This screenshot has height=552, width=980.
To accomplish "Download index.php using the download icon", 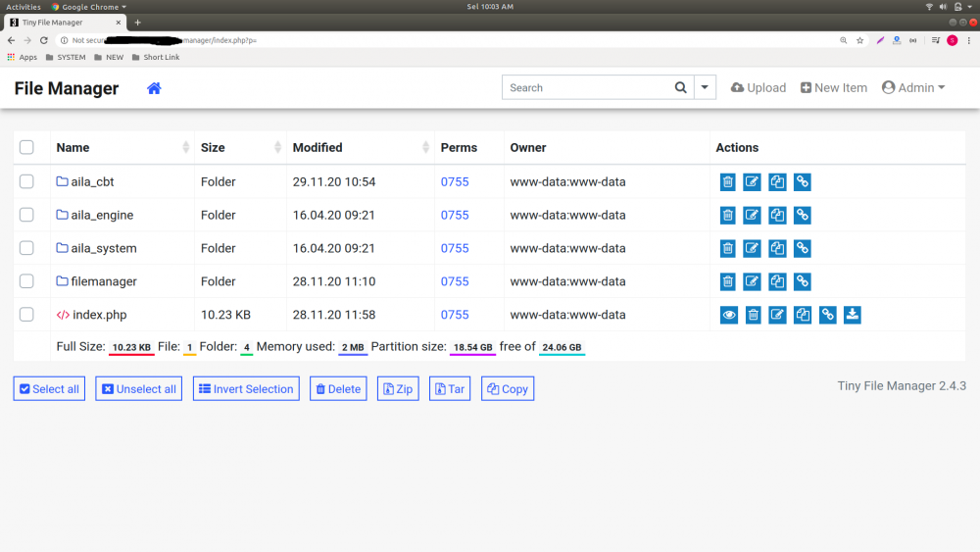I will click(x=853, y=315).
